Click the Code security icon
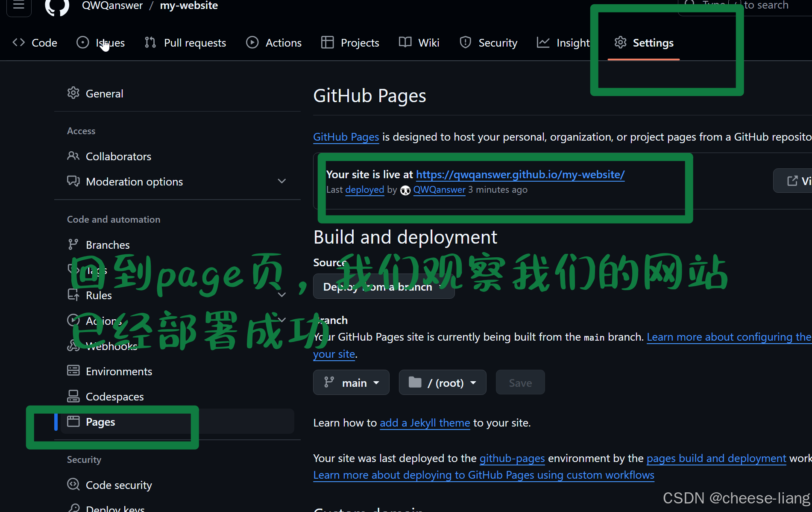The width and height of the screenshot is (812, 512). point(73,484)
